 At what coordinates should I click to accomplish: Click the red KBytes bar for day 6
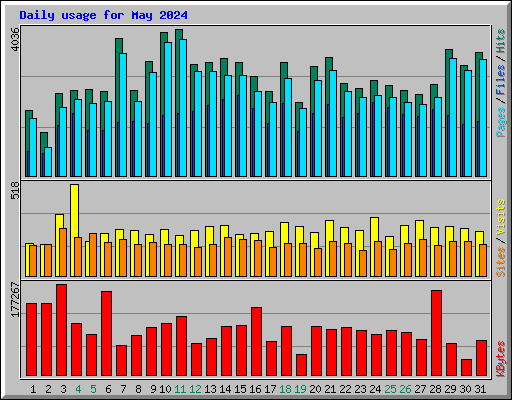click(x=107, y=334)
